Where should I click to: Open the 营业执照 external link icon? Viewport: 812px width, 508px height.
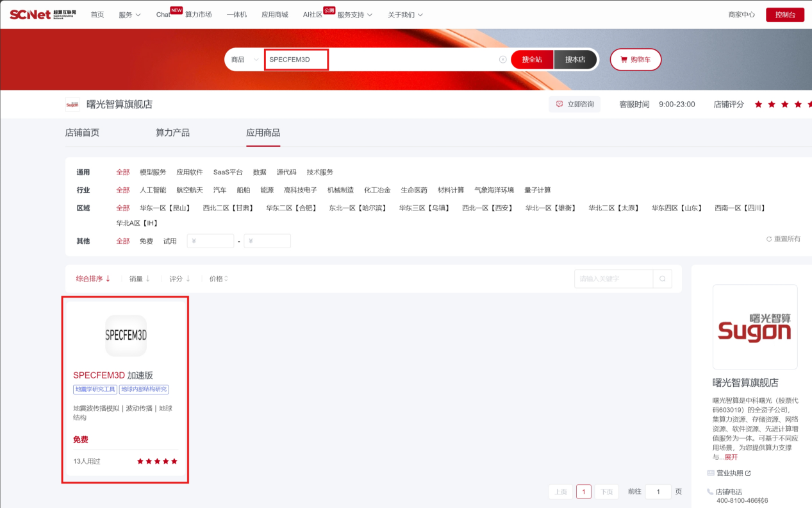pos(747,473)
